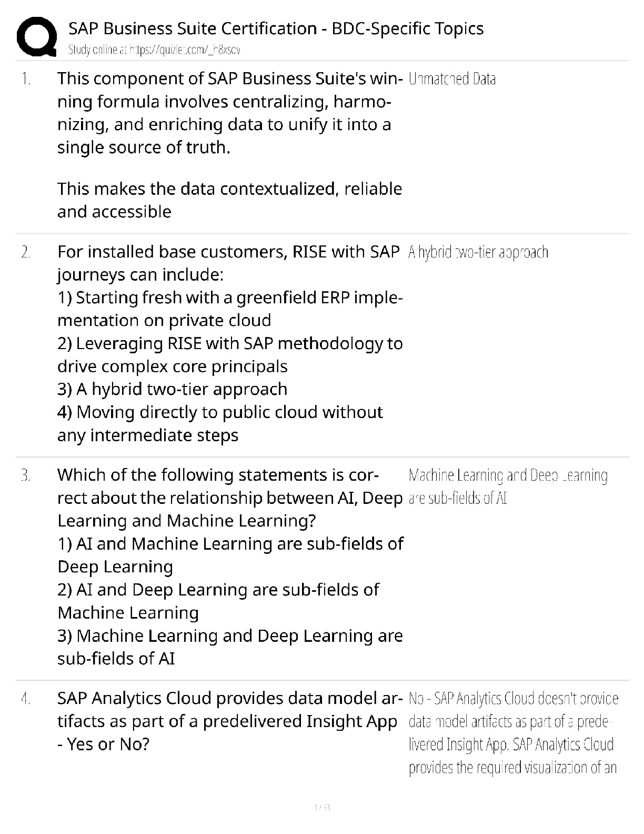This screenshot has width=644, height=834.
Task: Click option '1) Starting fresh with a greenfield ERP'
Action: 230,309
